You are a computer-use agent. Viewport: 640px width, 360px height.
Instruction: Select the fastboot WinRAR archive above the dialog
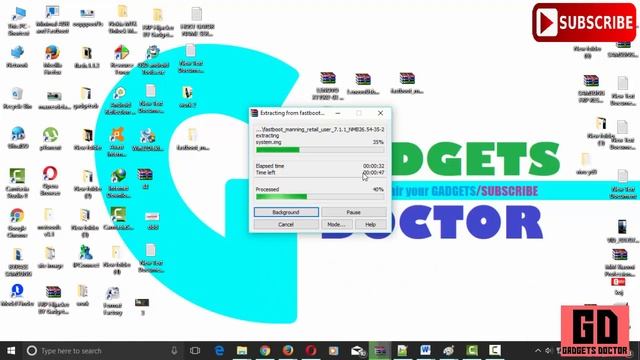click(x=407, y=83)
